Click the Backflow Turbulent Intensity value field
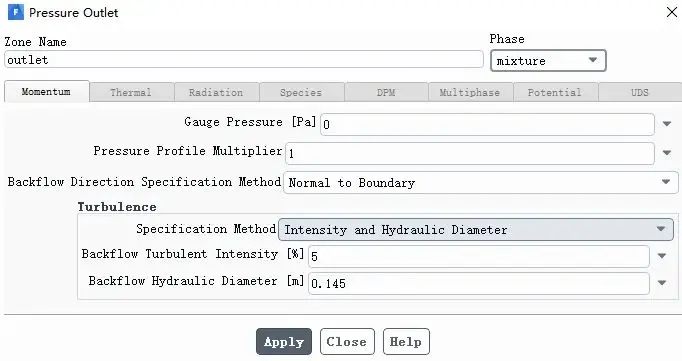 [479, 256]
